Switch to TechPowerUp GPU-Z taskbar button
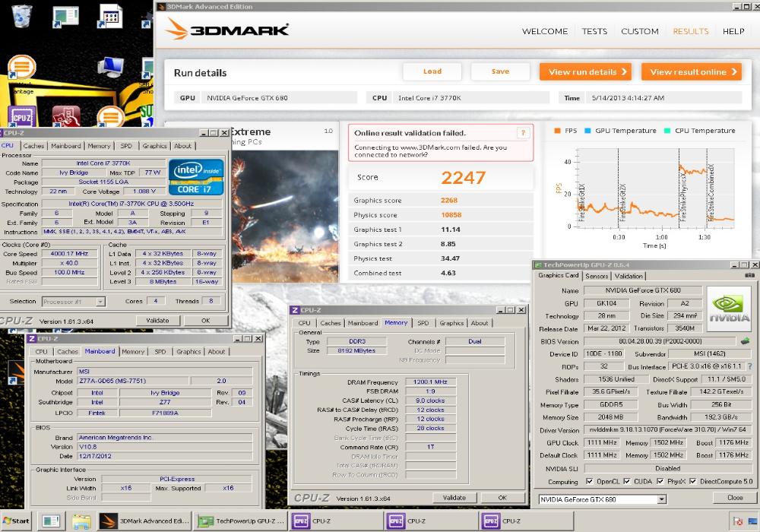The height and width of the screenshot is (532, 760). [x=241, y=521]
